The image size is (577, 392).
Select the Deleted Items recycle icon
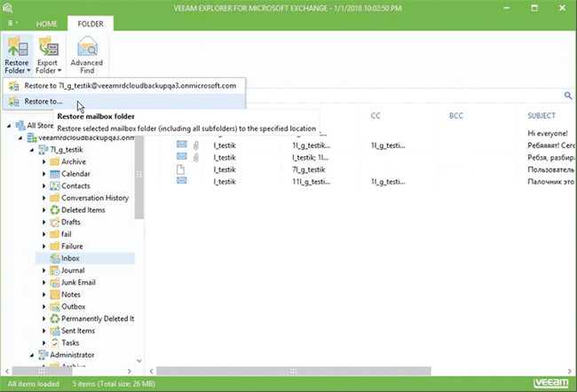pos(54,210)
